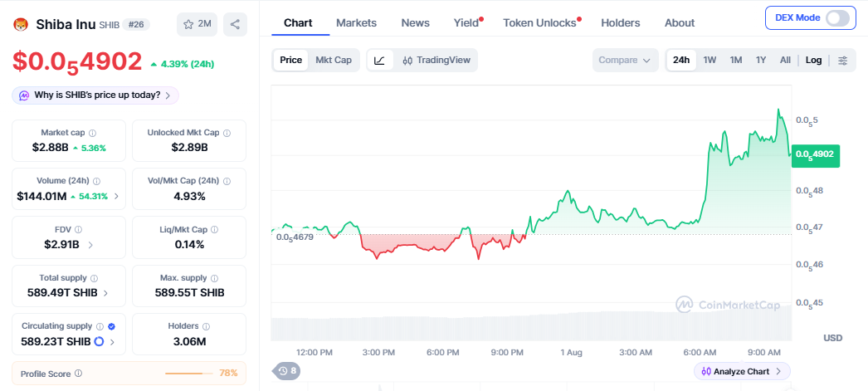This screenshot has height=391, width=868.
Task: Toggle DEX Mode switch
Action: 836,17
